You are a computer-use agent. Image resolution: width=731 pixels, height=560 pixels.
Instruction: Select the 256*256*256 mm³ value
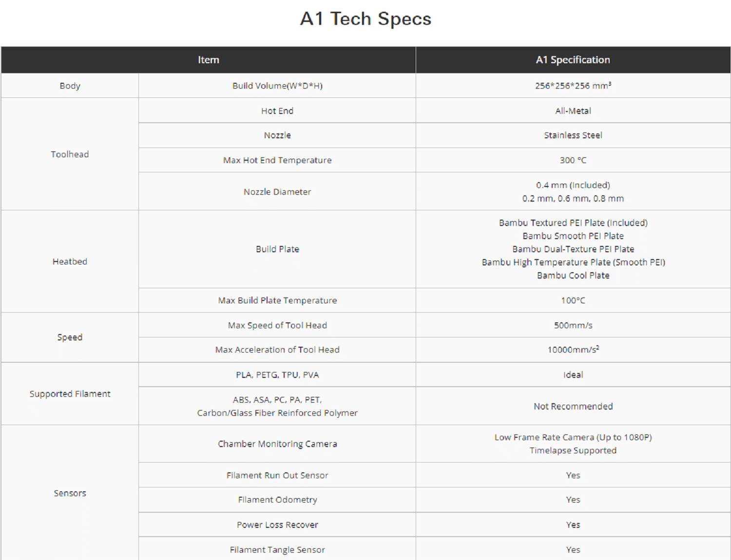coord(573,86)
